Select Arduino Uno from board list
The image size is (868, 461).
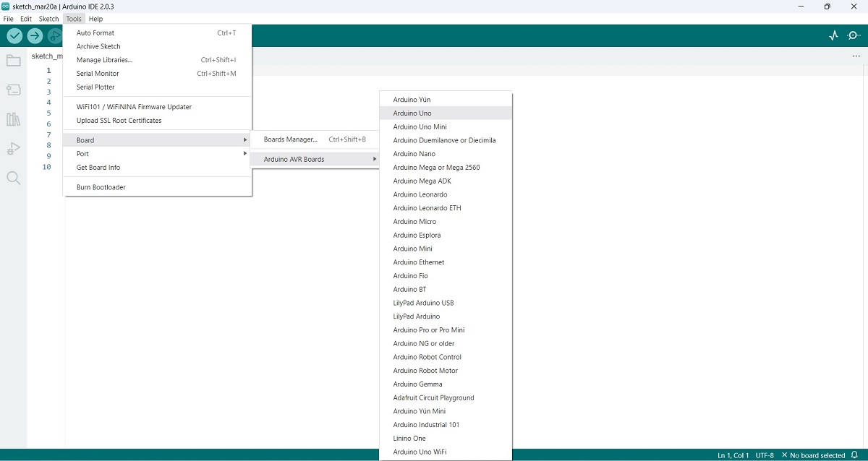tap(412, 113)
